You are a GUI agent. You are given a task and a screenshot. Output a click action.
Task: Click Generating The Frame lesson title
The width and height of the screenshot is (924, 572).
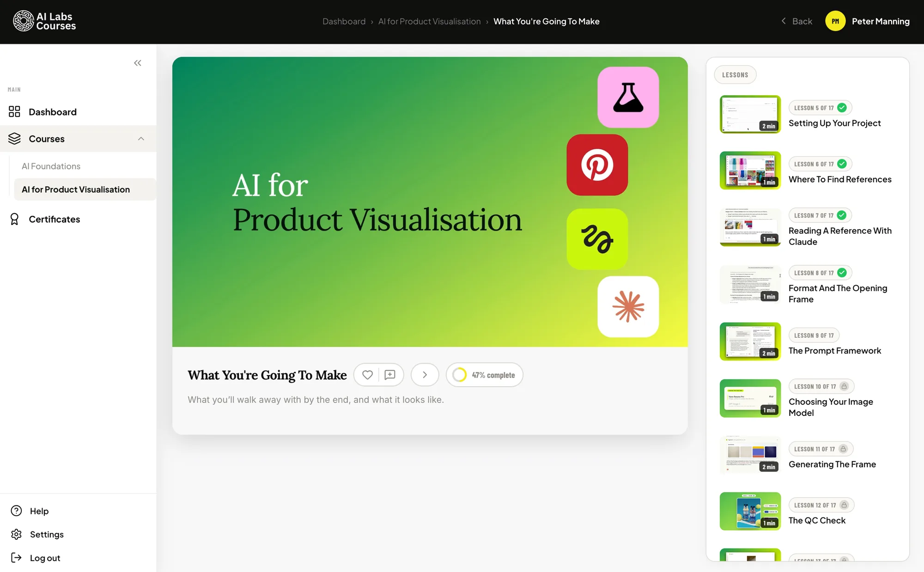pos(832,464)
